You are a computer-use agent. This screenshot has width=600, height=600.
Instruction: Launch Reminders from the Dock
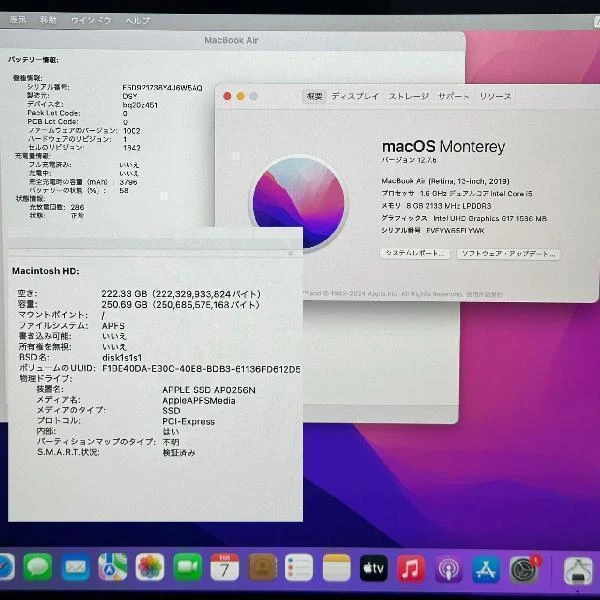tap(299, 567)
